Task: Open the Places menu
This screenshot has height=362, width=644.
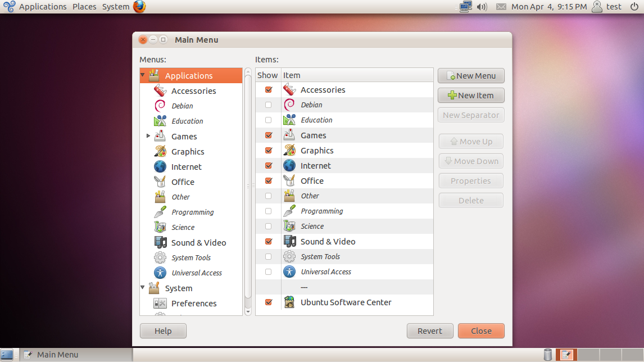Action: (84, 6)
